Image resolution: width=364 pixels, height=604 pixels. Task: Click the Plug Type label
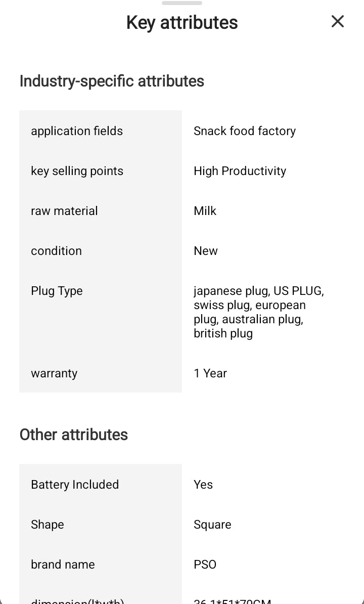tap(57, 291)
